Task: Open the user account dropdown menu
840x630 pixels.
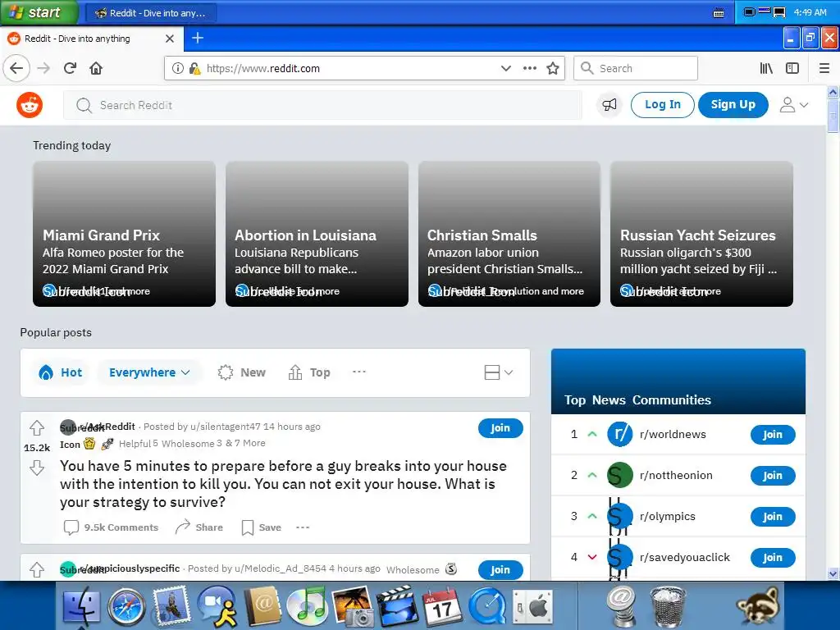Action: coord(794,105)
